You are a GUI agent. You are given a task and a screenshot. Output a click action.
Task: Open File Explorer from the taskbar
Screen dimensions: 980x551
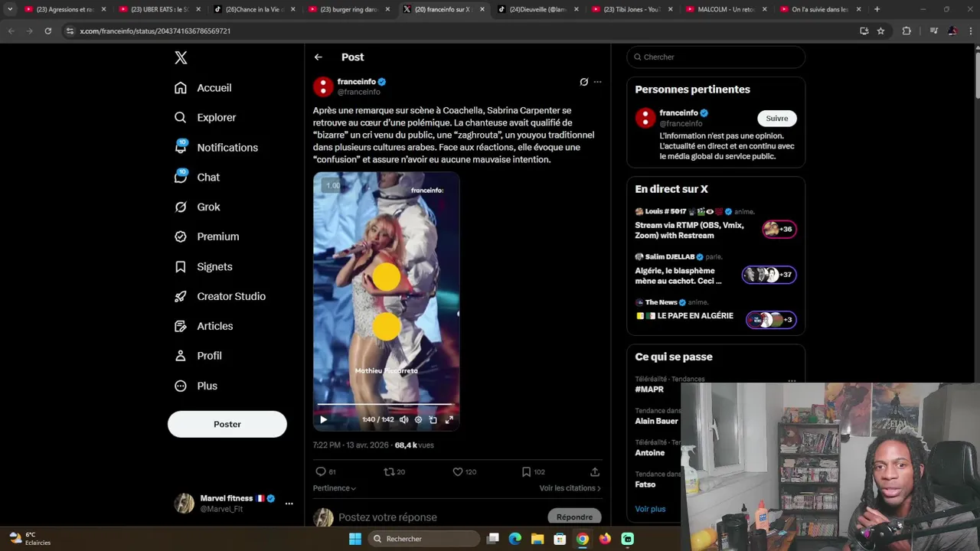coord(537,539)
